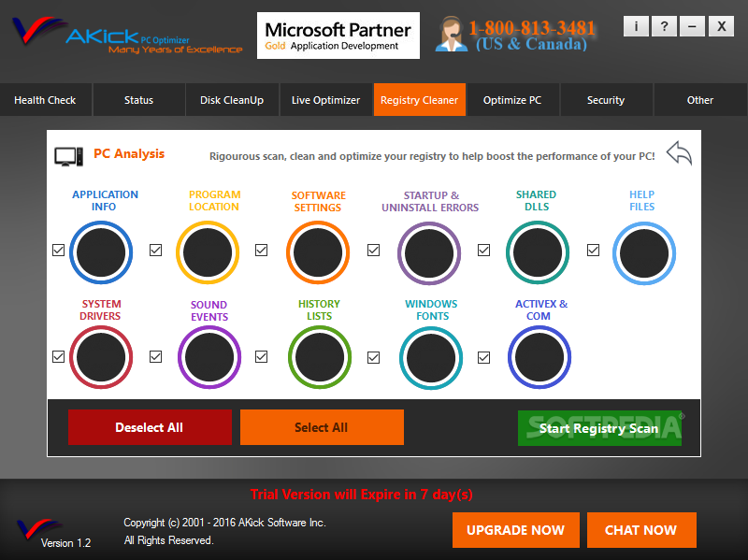Toggle the Windows Fonts checkbox

click(373, 357)
